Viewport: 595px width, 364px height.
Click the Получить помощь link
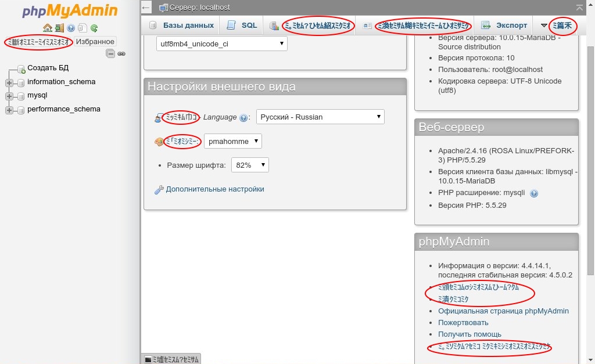(469, 334)
